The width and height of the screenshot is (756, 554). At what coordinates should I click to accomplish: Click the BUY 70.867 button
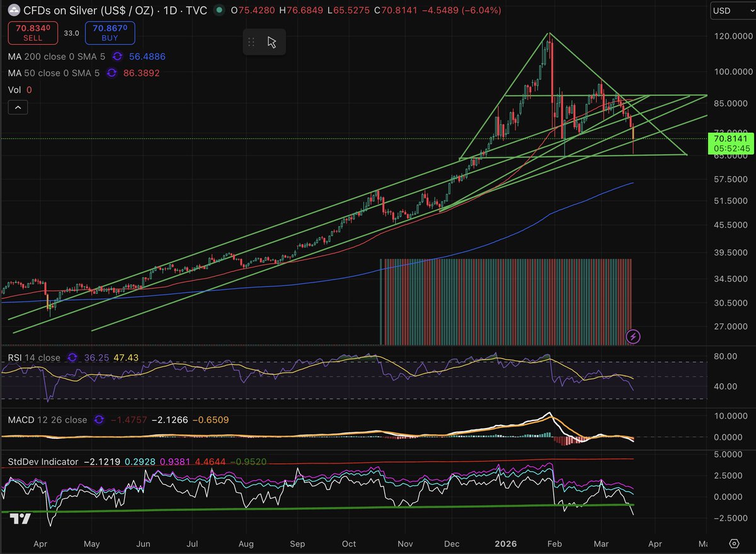click(x=110, y=33)
